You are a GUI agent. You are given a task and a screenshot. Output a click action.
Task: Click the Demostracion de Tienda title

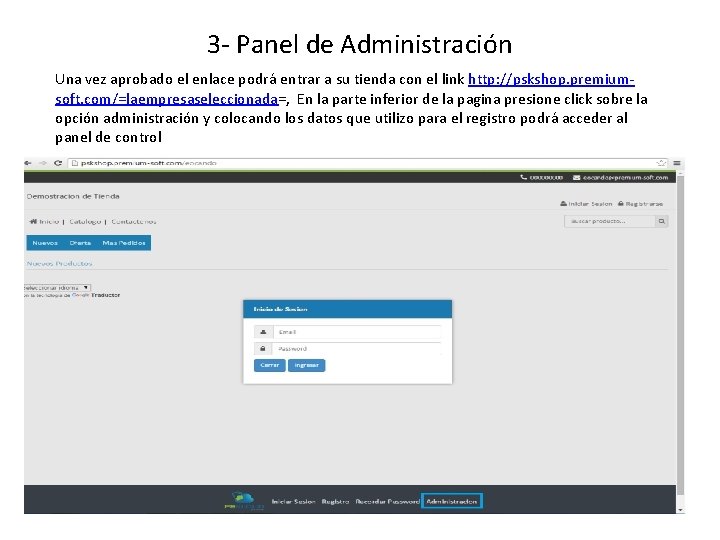tap(73, 196)
